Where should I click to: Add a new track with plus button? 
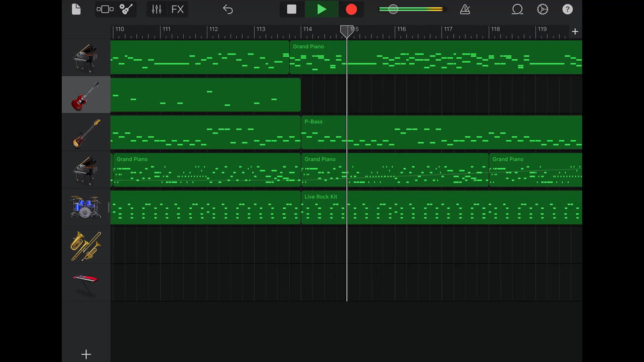tap(86, 354)
